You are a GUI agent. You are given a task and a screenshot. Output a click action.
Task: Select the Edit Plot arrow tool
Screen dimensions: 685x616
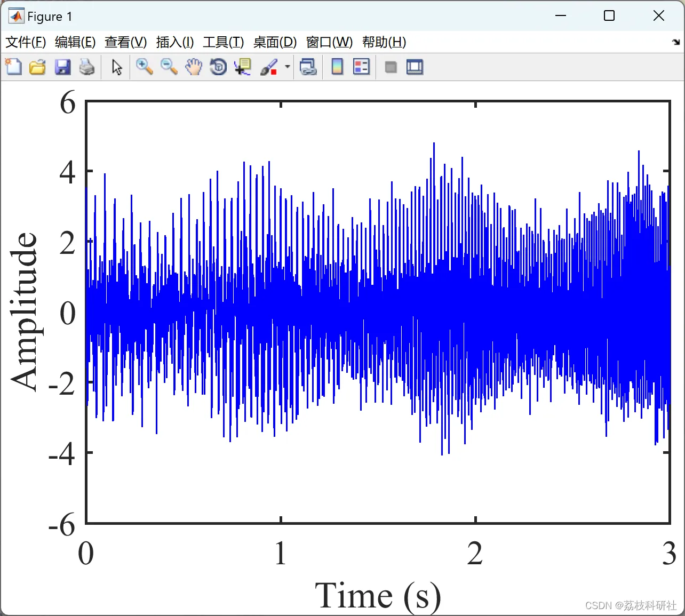(x=117, y=67)
